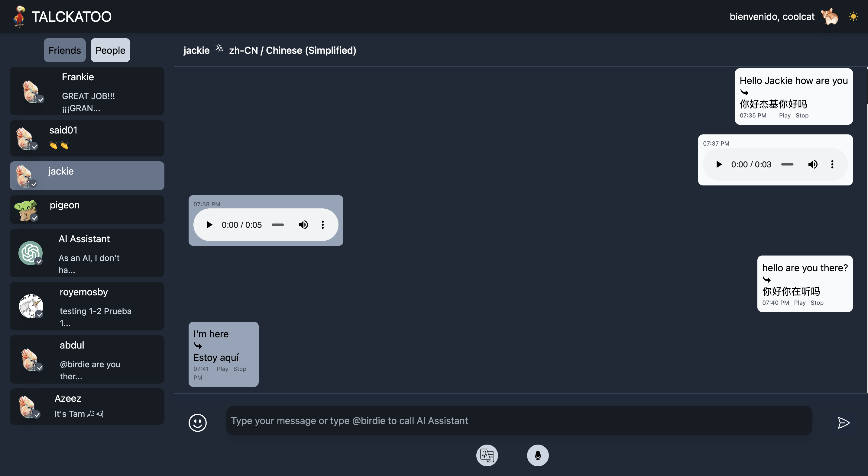Screen dimensions: 868x476
Task: Click the emoji picker smiley icon
Action: [197, 422]
